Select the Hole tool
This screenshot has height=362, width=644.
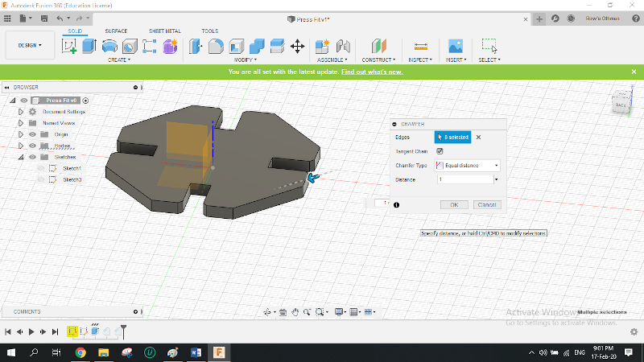pyautogui.click(x=130, y=46)
